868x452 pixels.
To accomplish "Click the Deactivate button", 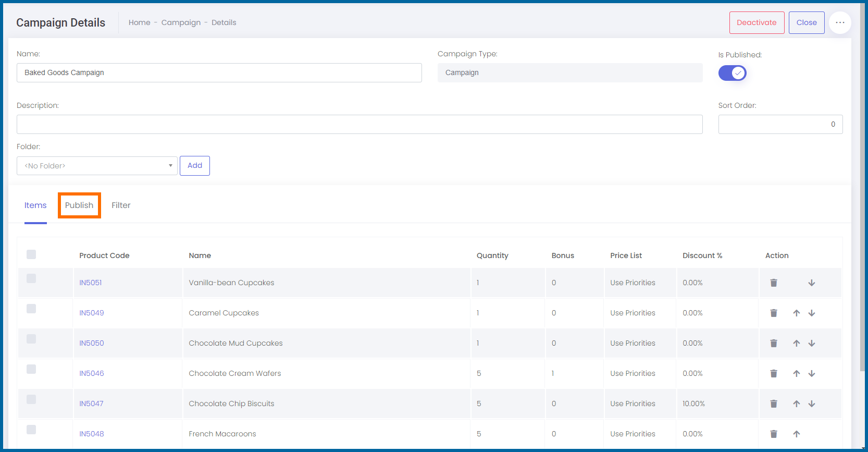I will coord(757,22).
